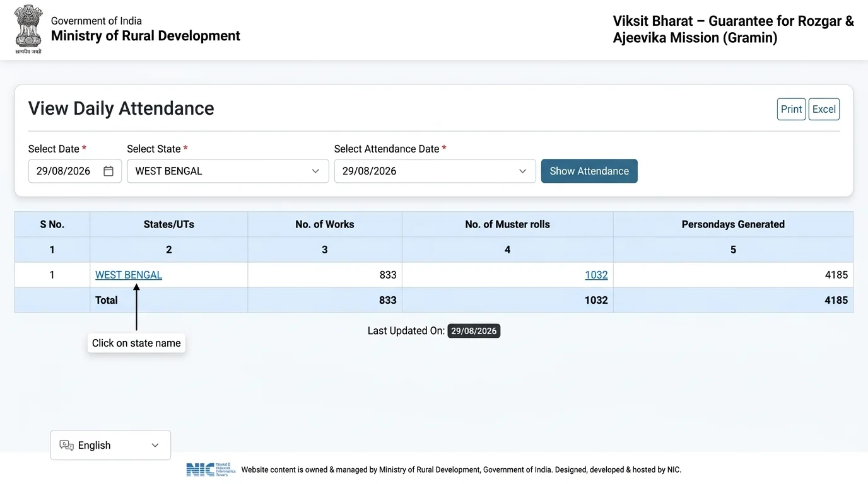This screenshot has height=484, width=868.
Task: Click the Persondays Generated column header
Action: pyautogui.click(x=733, y=224)
